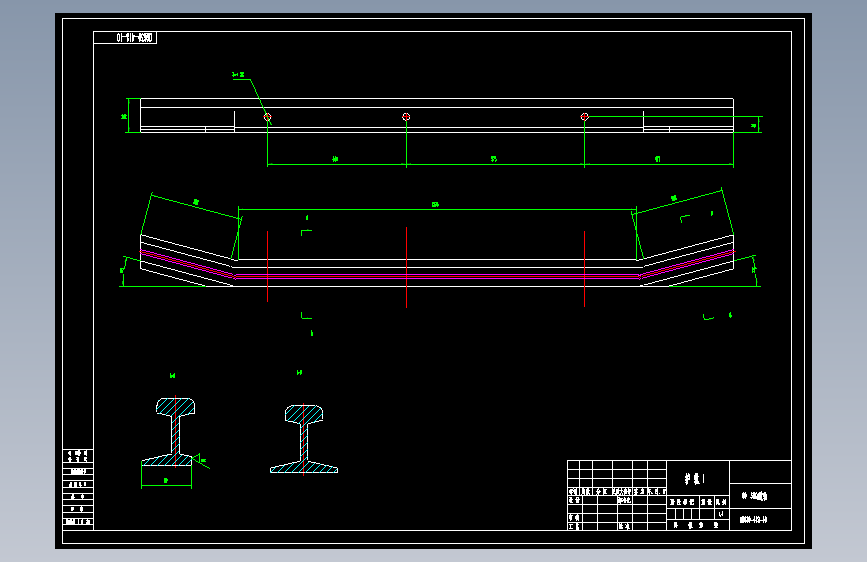The image size is (867, 562).
Task: Select the lower right section cut marker
Action: [x=717, y=317]
